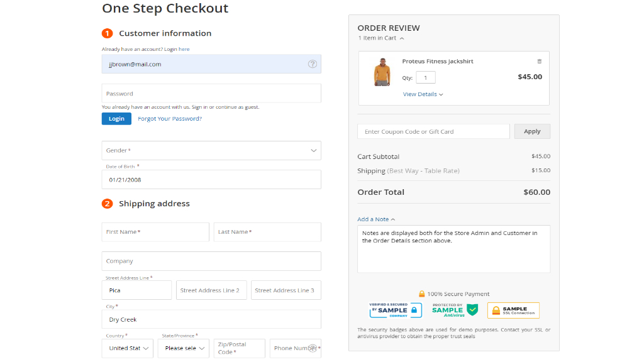Click the Company field
The width and height of the screenshot is (644, 362).
(211, 261)
